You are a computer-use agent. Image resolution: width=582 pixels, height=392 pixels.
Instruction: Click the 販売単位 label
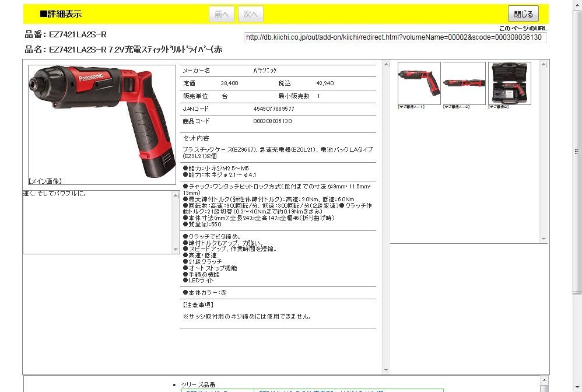coord(195,96)
